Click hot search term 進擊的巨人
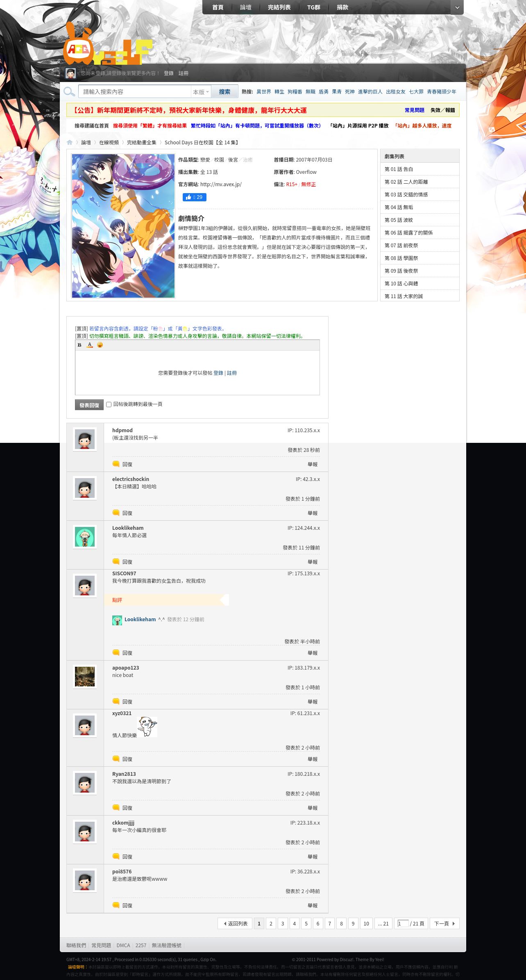 (x=370, y=92)
